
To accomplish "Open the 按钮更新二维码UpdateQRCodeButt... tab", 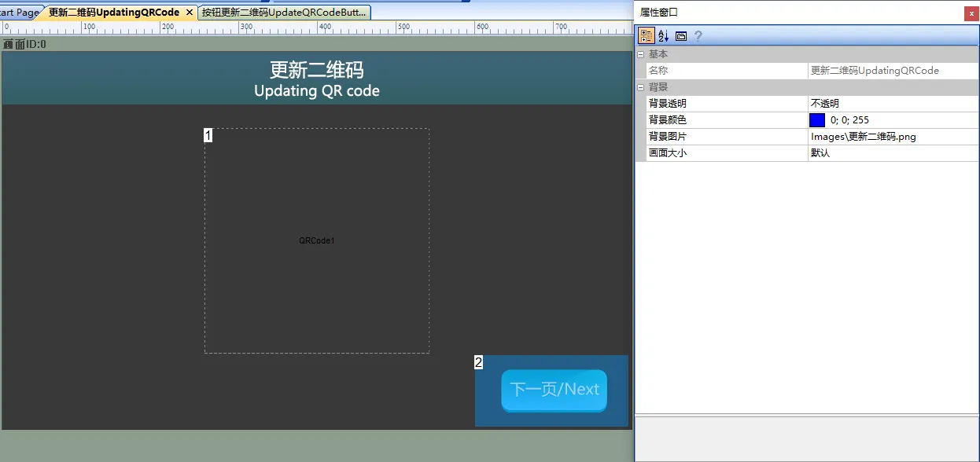I will pos(284,13).
